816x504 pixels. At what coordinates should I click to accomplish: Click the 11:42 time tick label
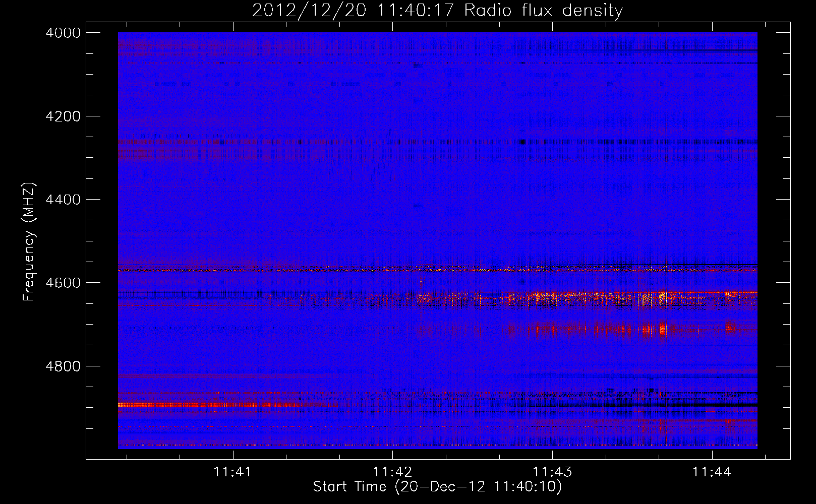pos(392,472)
